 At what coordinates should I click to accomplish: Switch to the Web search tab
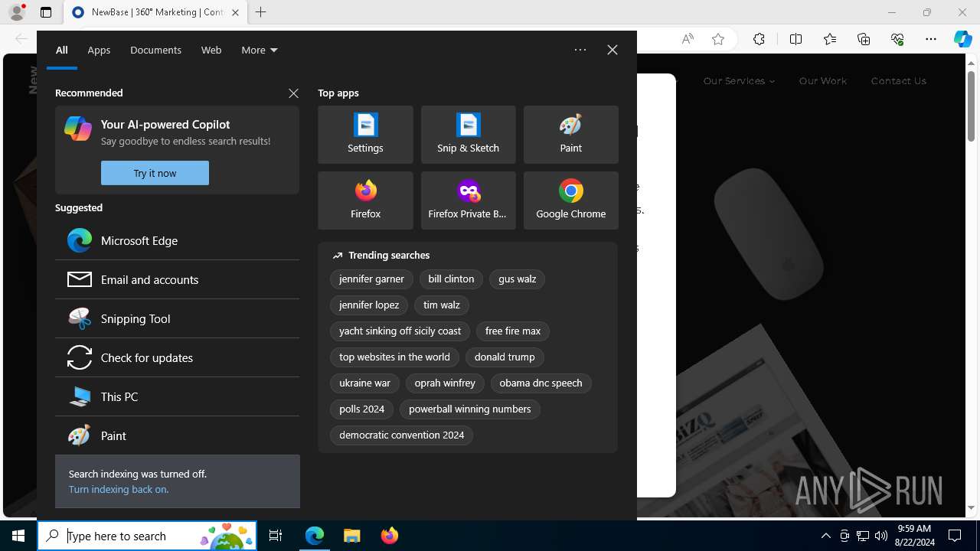(211, 50)
